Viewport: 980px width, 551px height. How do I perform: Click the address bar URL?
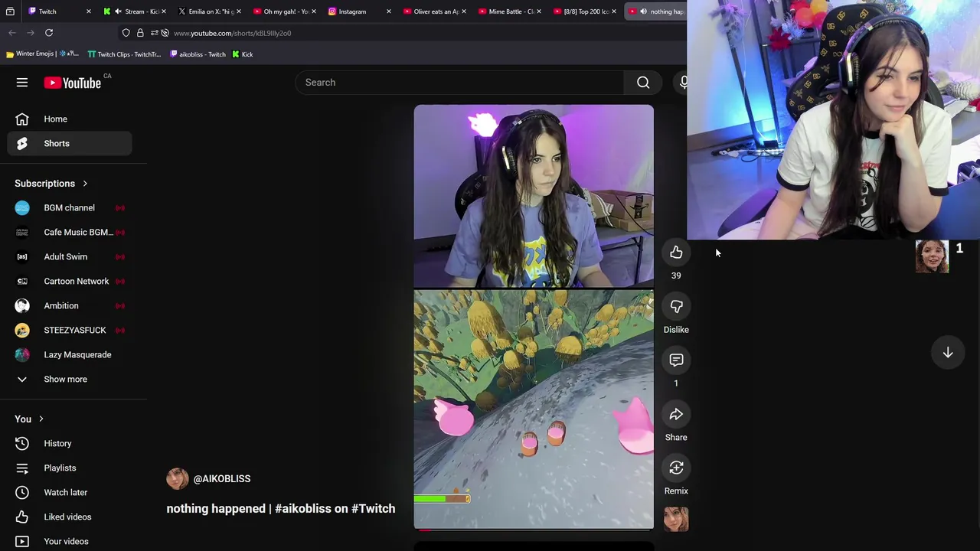point(233,33)
